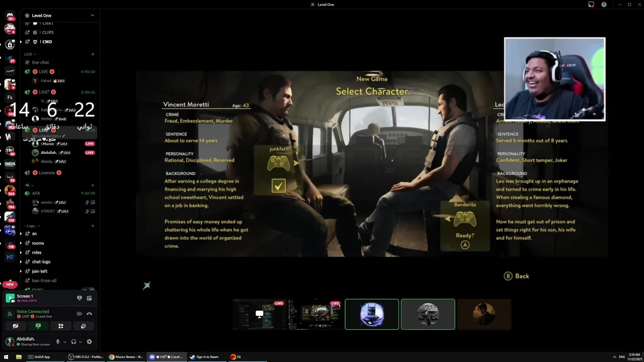Image resolution: width=644 pixels, height=362 pixels.
Task: Open Discord user settings gear
Action: (x=89, y=342)
